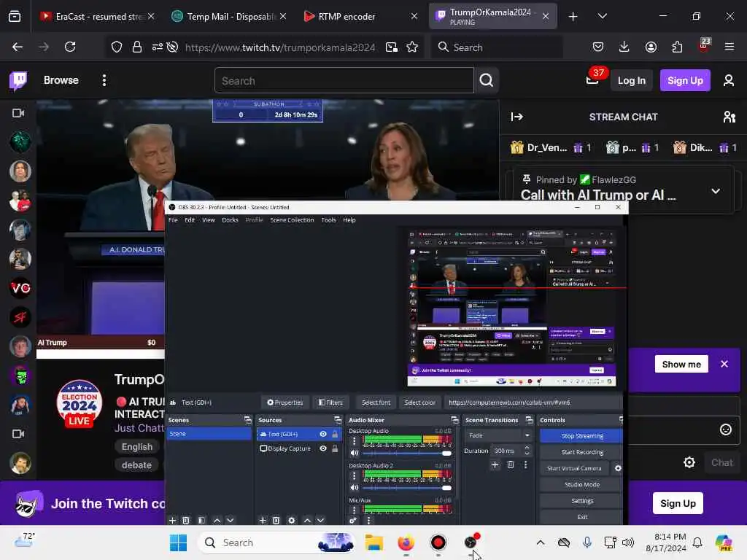Move selected source up arrow
The image size is (747, 560).
(x=307, y=521)
